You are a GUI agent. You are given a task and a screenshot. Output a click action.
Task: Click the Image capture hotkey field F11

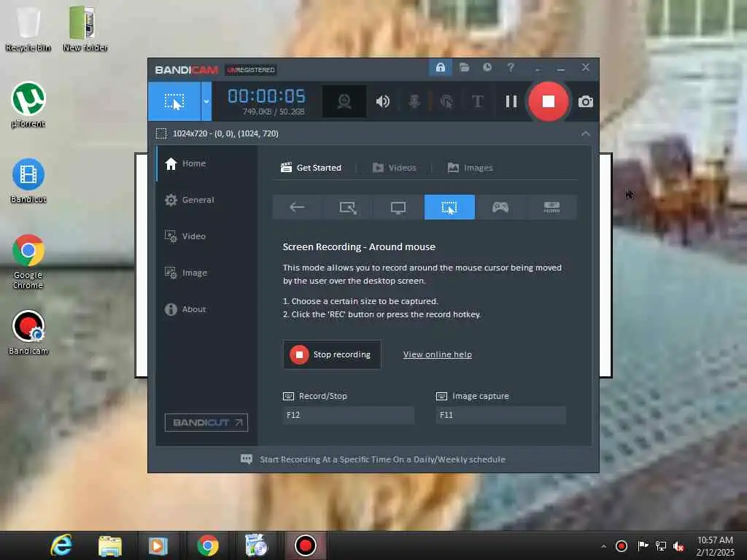pyautogui.click(x=500, y=415)
